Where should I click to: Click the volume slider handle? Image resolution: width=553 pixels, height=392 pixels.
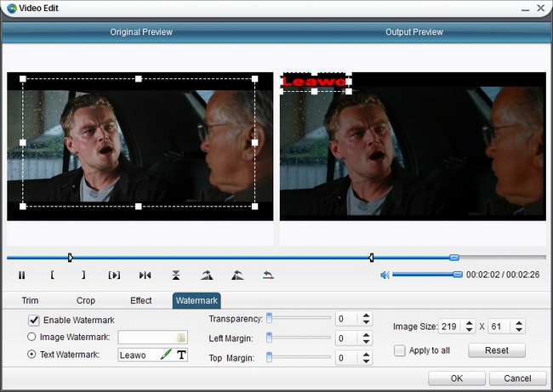[458, 275]
